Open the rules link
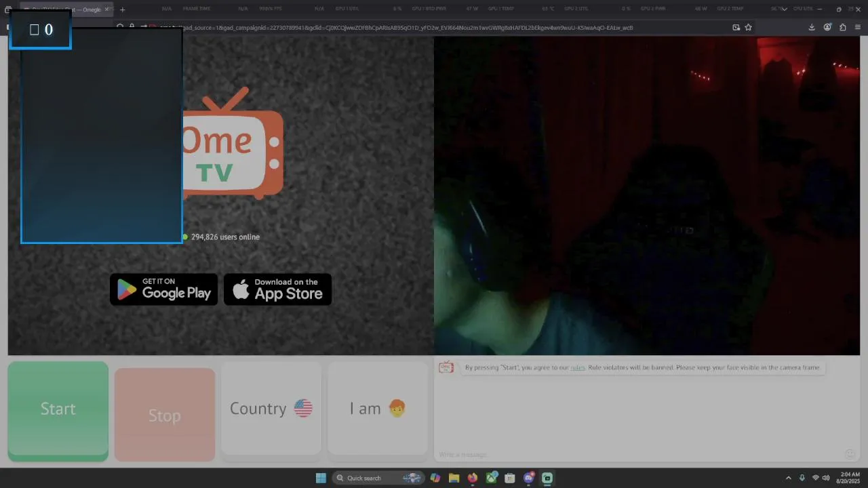Screen dimensions: 868x488 [578, 367]
